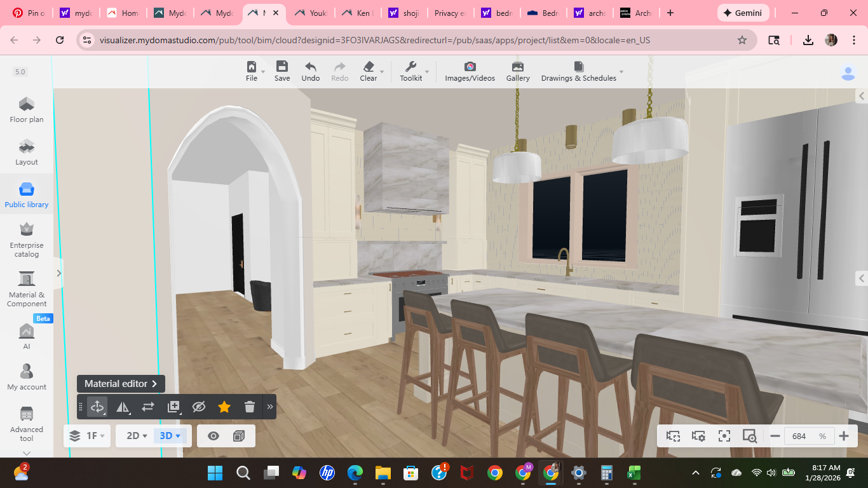Toggle the gold star favorite icon

pyautogui.click(x=224, y=407)
